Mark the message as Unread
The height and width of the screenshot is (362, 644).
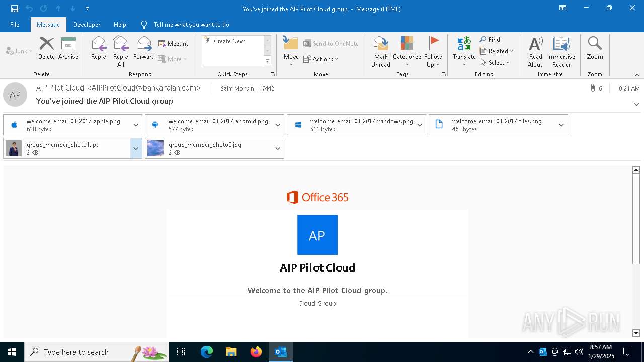click(x=381, y=52)
